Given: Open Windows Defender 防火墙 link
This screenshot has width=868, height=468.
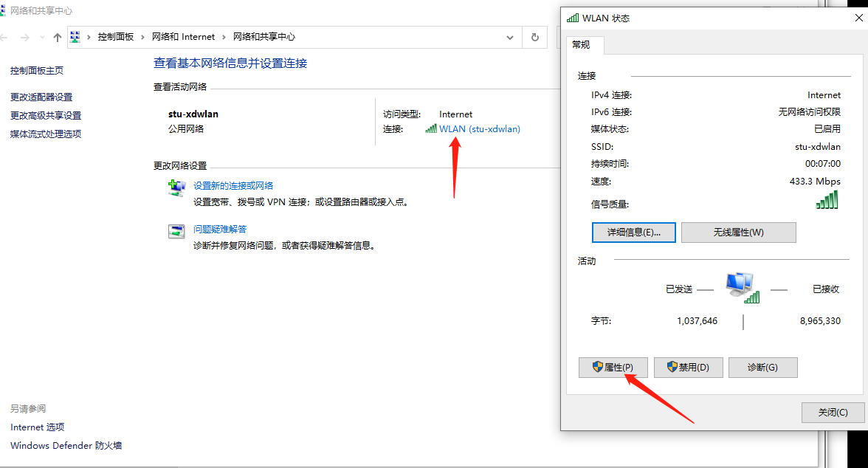Looking at the screenshot, I should pyautogui.click(x=66, y=445).
